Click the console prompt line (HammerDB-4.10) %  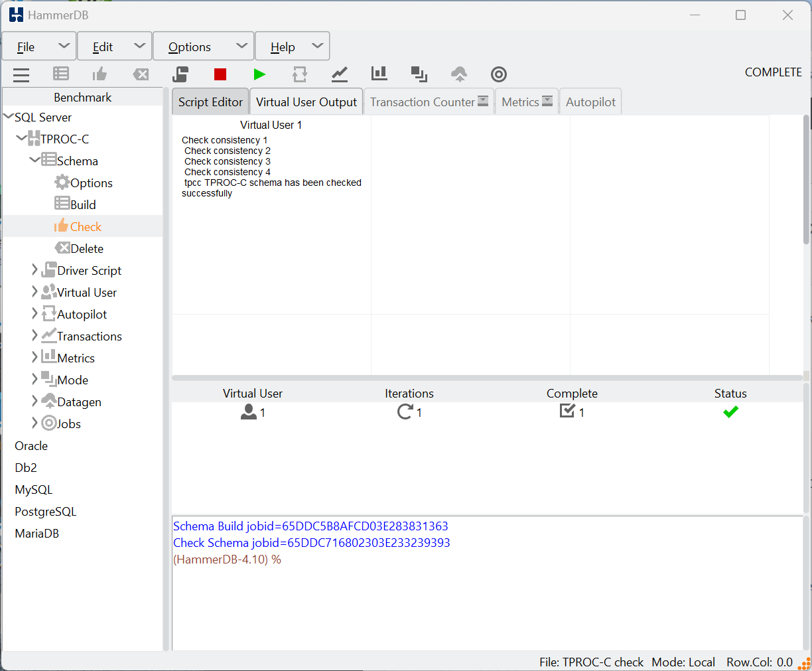(227, 559)
